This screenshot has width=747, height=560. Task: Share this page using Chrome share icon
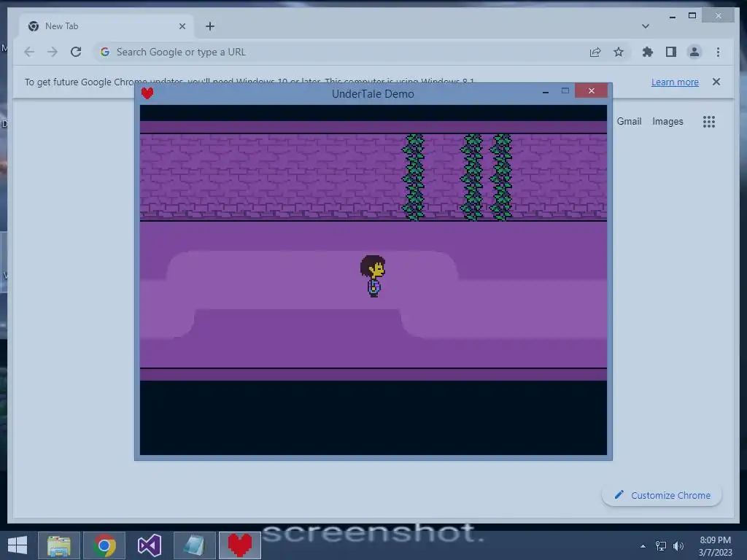(x=595, y=52)
